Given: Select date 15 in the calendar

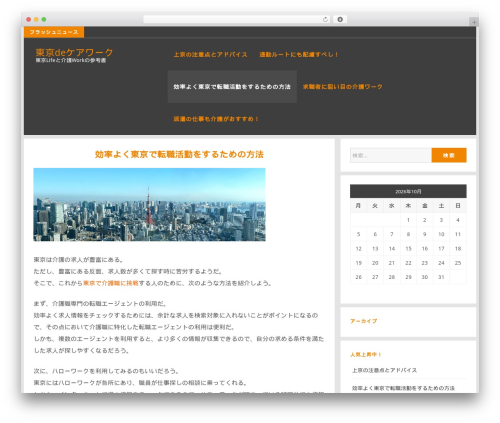Looking at the screenshot, I should 408,249.
